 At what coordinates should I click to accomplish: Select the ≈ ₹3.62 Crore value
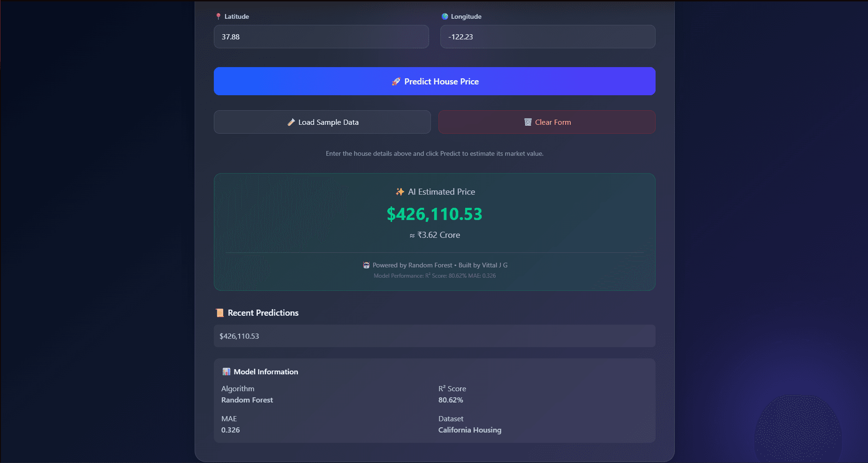click(435, 235)
